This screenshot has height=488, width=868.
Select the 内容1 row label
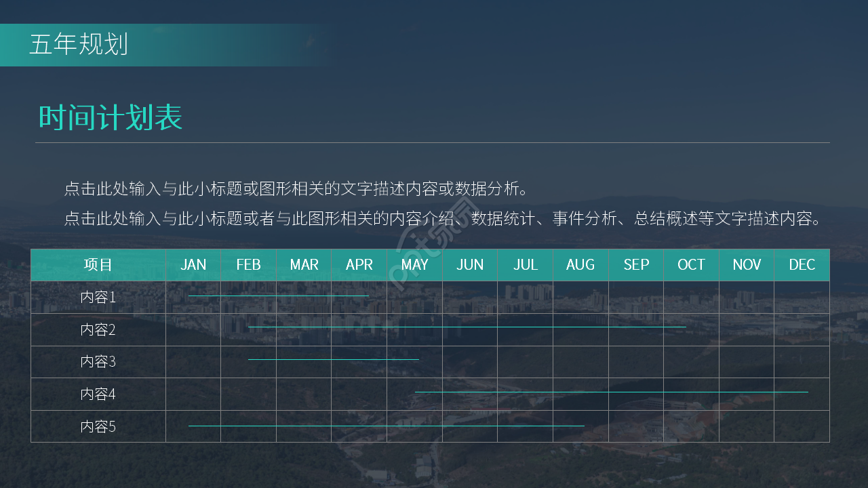pyautogui.click(x=98, y=298)
